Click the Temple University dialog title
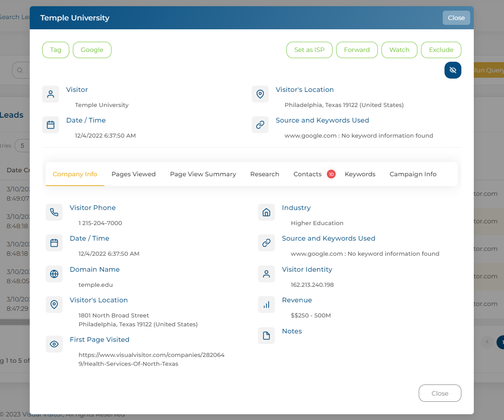Image resolution: width=504 pixels, height=420 pixels. pos(75,18)
